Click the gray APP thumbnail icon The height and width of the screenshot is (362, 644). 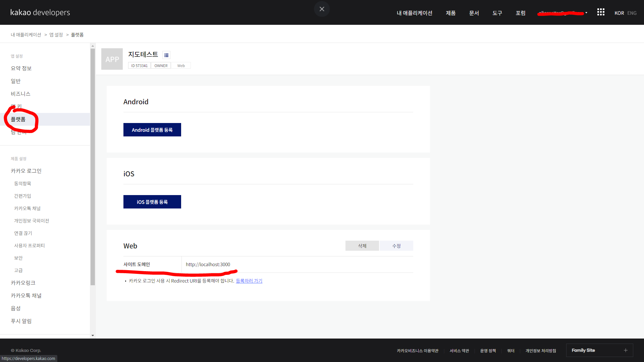click(x=112, y=59)
